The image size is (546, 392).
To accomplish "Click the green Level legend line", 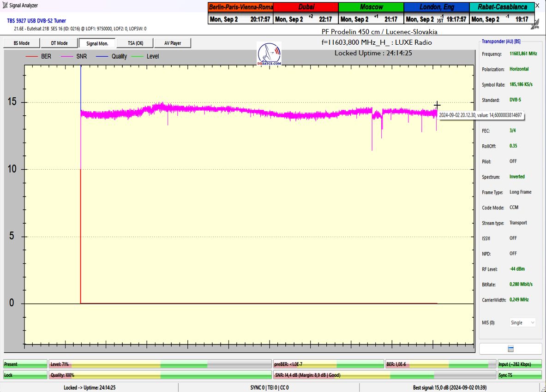I will pos(137,56).
